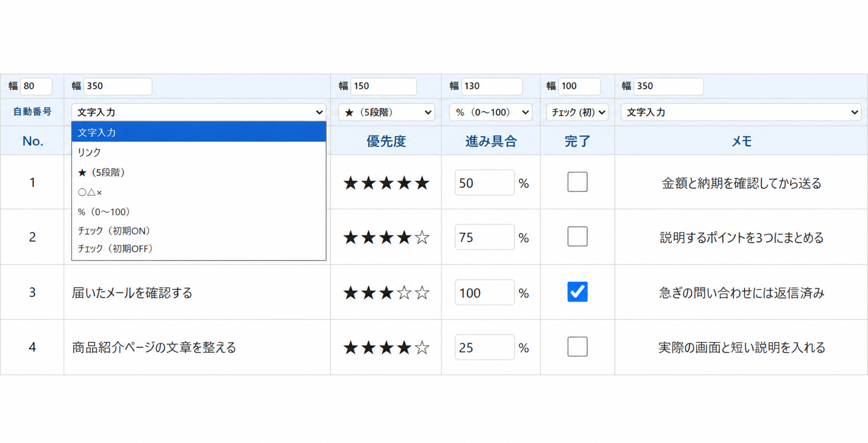Click the width field showing 130

(492, 86)
